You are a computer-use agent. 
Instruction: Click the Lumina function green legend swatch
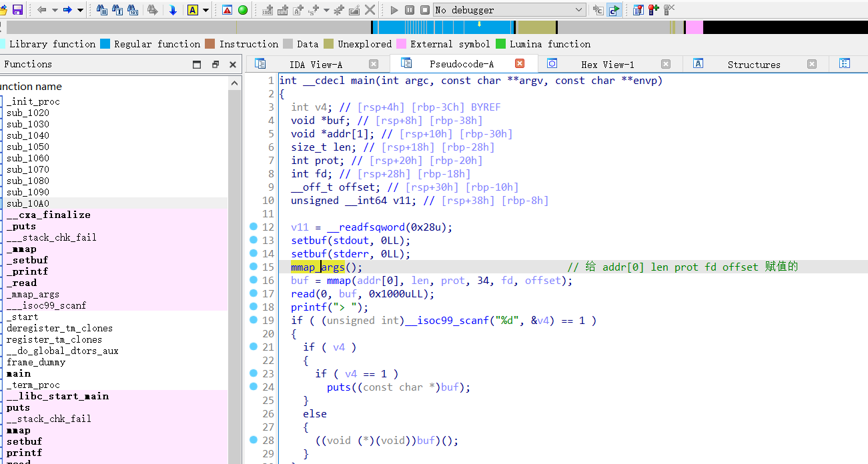(x=500, y=44)
